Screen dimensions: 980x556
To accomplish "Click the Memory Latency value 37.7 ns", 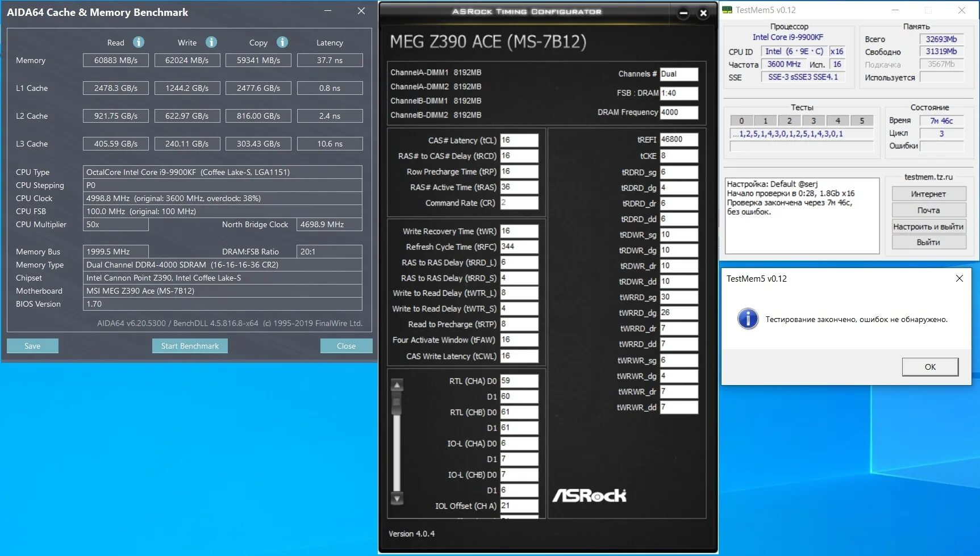I will (330, 60).
